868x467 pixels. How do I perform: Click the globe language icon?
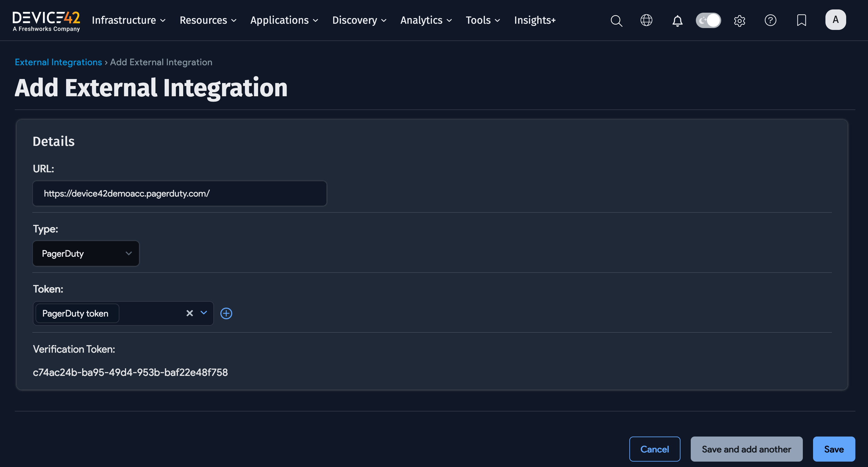tap(646, 20)
